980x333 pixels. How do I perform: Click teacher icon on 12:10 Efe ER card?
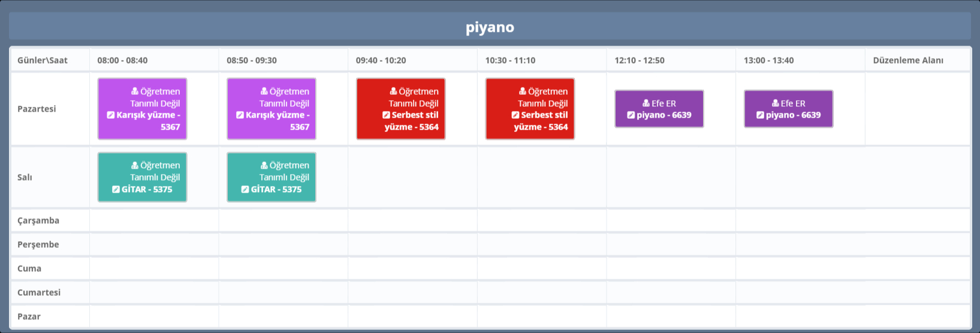coord(646,103)
